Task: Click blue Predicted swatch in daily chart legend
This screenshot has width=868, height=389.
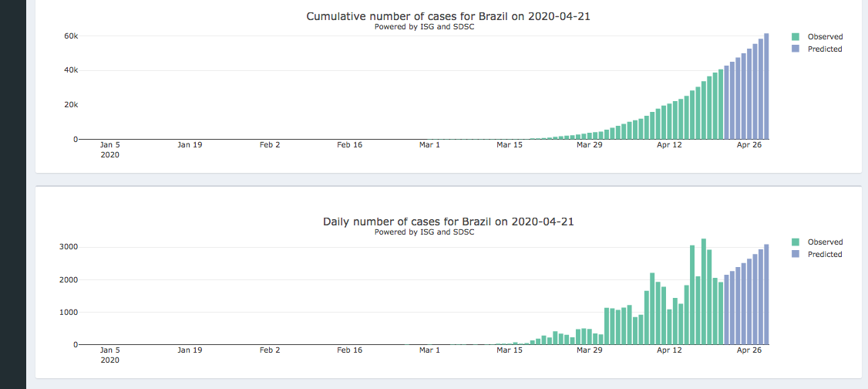Action: [x=796, y=254]
